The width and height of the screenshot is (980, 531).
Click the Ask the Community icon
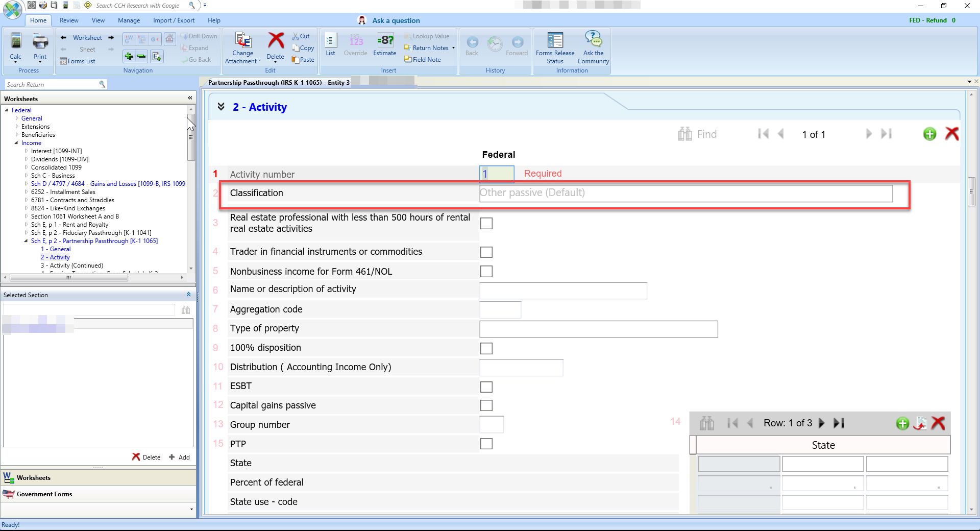593,39
